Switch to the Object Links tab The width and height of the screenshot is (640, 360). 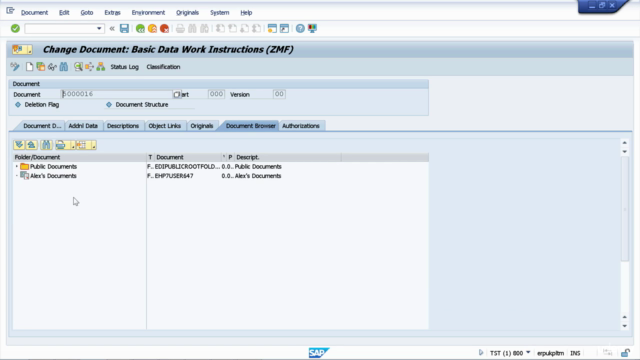[x=164, y=126]
